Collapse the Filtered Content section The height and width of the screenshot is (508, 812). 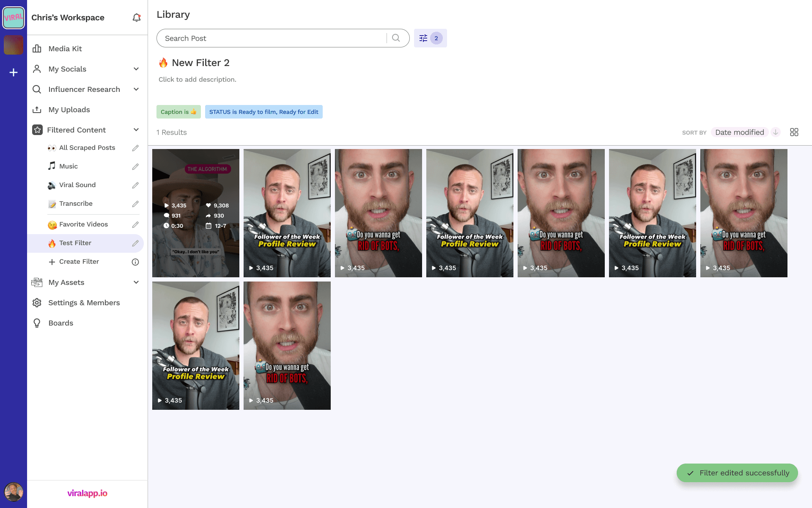(136, 130)
